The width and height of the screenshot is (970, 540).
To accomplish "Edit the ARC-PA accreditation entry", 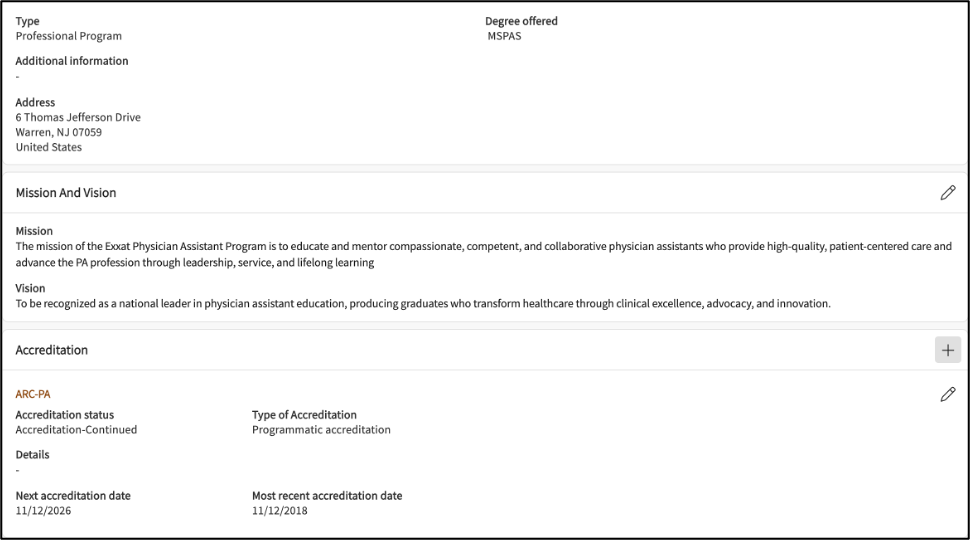I will tap(947, 394).
